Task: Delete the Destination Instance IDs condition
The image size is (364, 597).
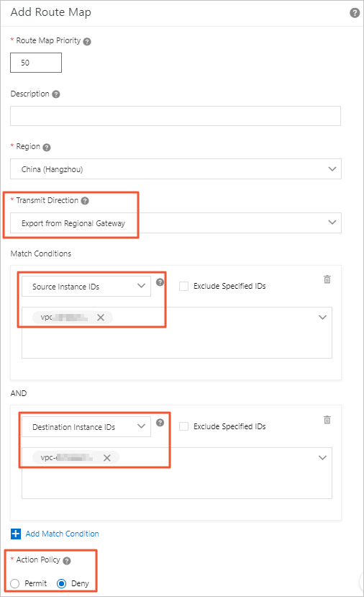Action: pos(327,420)
